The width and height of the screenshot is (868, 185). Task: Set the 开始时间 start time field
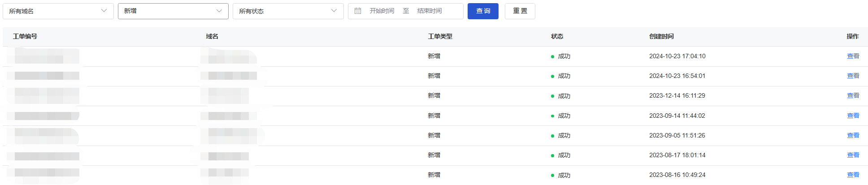pyautogui.click(x=382, y=11)
